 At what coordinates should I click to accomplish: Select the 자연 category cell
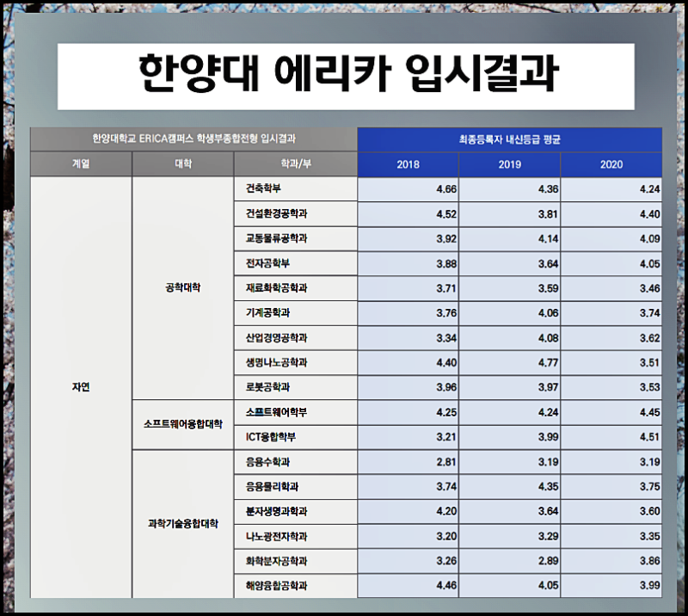coord(81,387)
